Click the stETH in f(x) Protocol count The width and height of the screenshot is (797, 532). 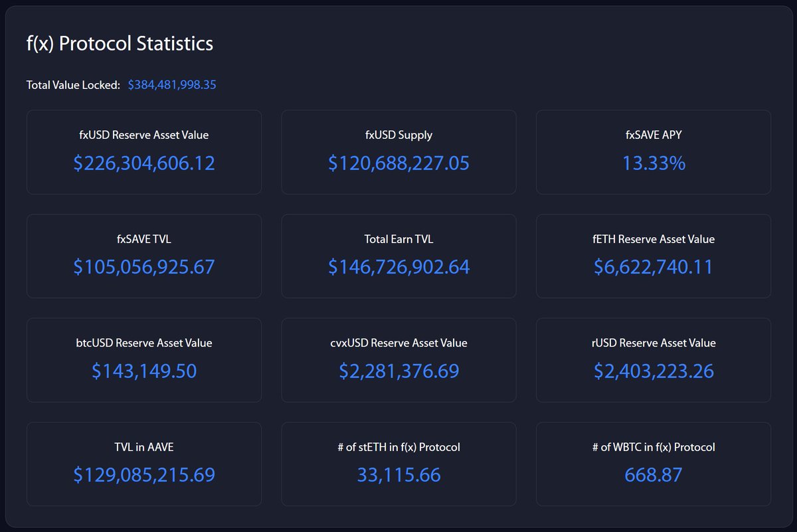pyautogui.click(x=398, y=475)
